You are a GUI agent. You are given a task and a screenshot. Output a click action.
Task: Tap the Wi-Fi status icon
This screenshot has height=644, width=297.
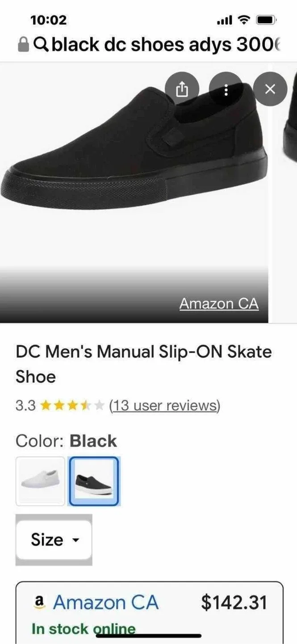(x=244, y=20)
